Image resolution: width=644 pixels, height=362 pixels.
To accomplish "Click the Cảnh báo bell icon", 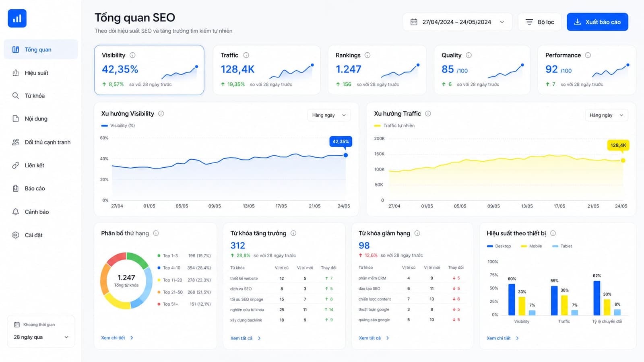I will coord(16,212).
